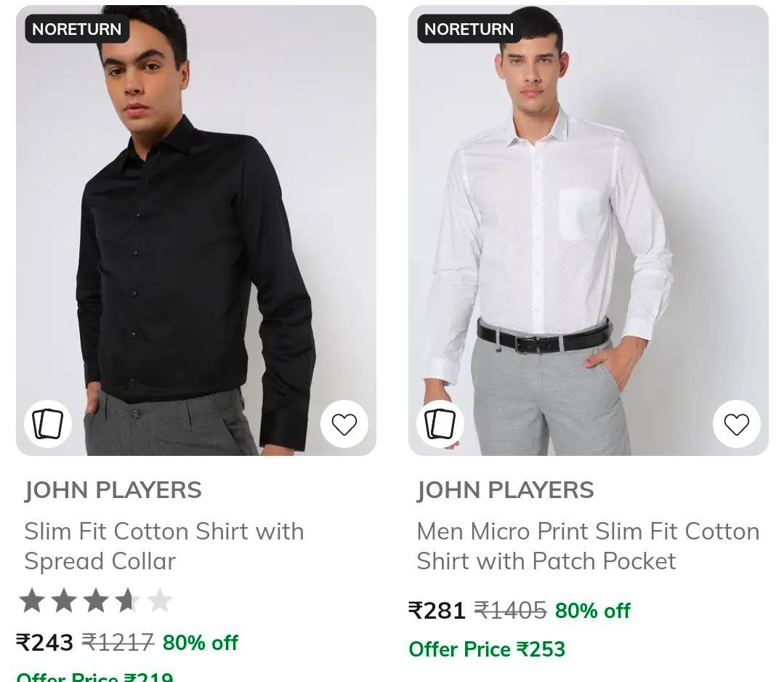Toggle the heart favorite for the Micro Print shirt
This screenshot has height=682, width=784.
point(737,423)
